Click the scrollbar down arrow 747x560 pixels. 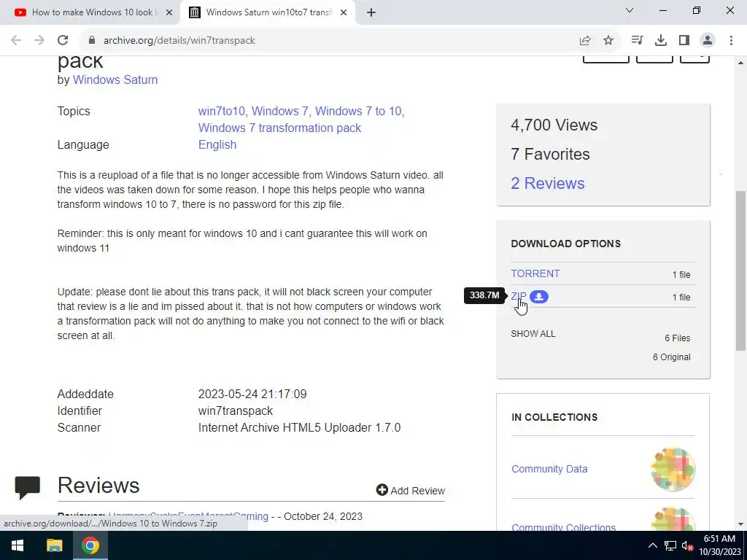[x=740, y=524]
